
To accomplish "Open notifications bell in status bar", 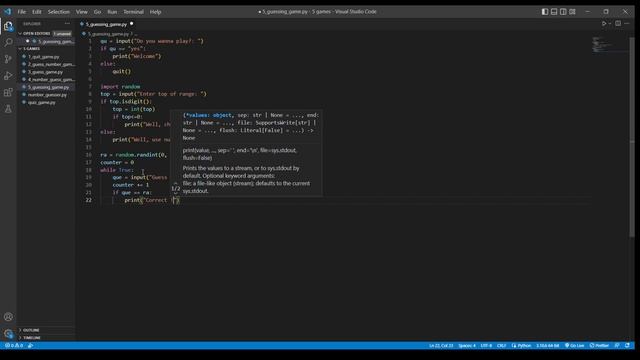I will (627, 345).
